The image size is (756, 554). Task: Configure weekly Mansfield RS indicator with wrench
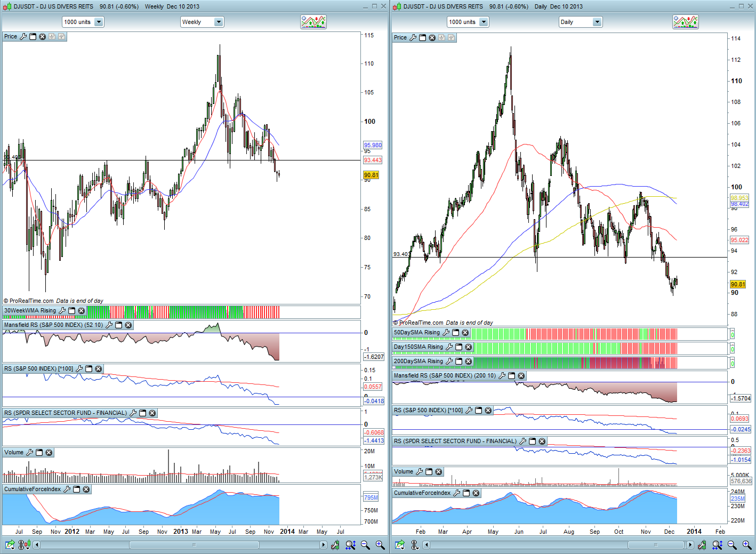click(109, 325)
